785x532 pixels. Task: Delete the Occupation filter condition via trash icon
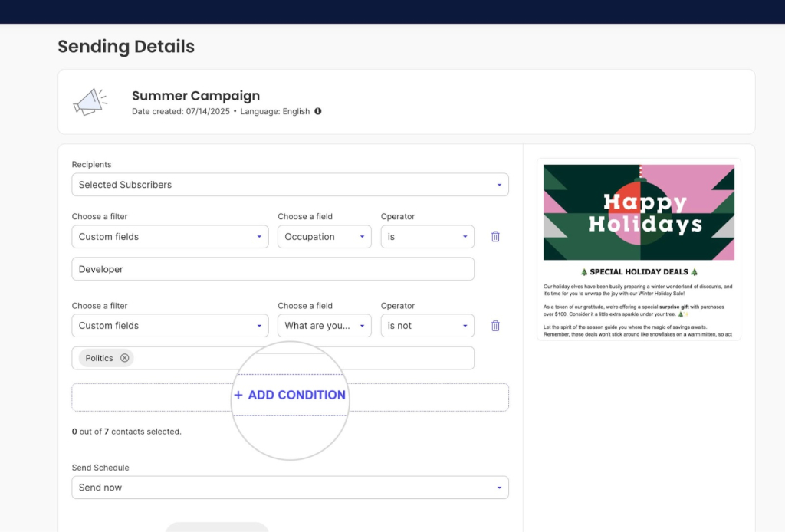495,236
